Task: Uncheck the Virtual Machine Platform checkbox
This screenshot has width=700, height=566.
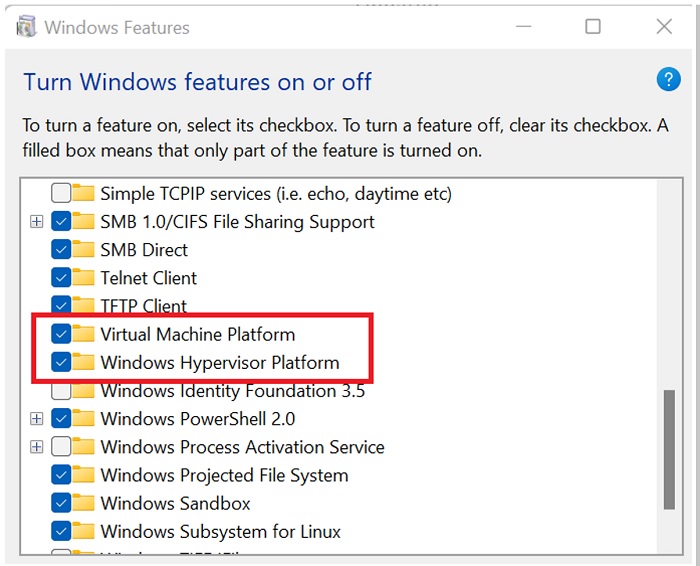Action: click(x=61, y=334)
